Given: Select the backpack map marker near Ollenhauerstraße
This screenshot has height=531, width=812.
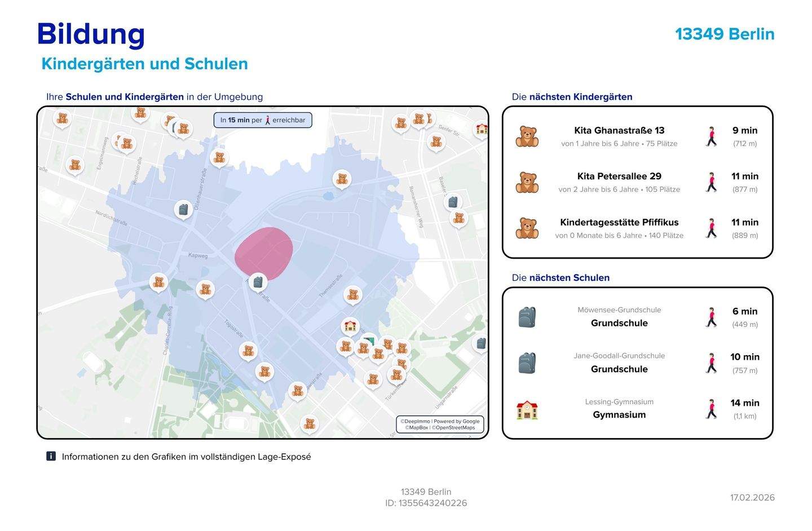Looking at the screenshot, I should coord(183,210).
